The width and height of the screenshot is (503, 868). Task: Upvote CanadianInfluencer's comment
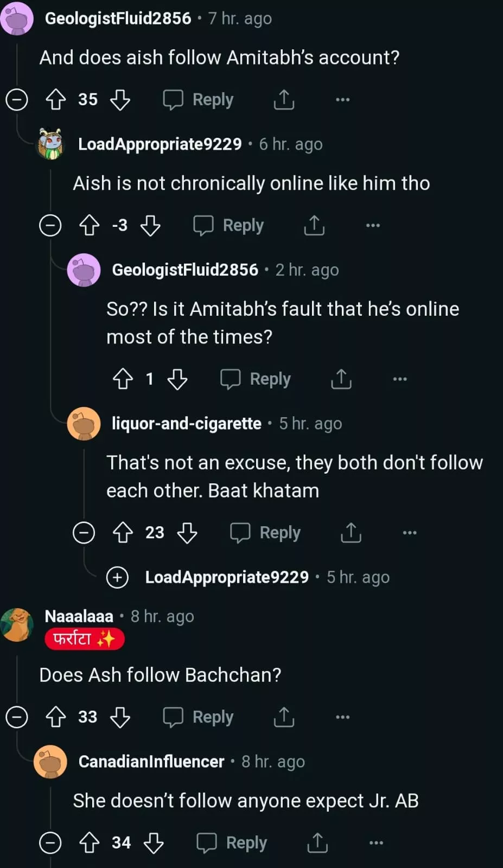pos(90,843)
